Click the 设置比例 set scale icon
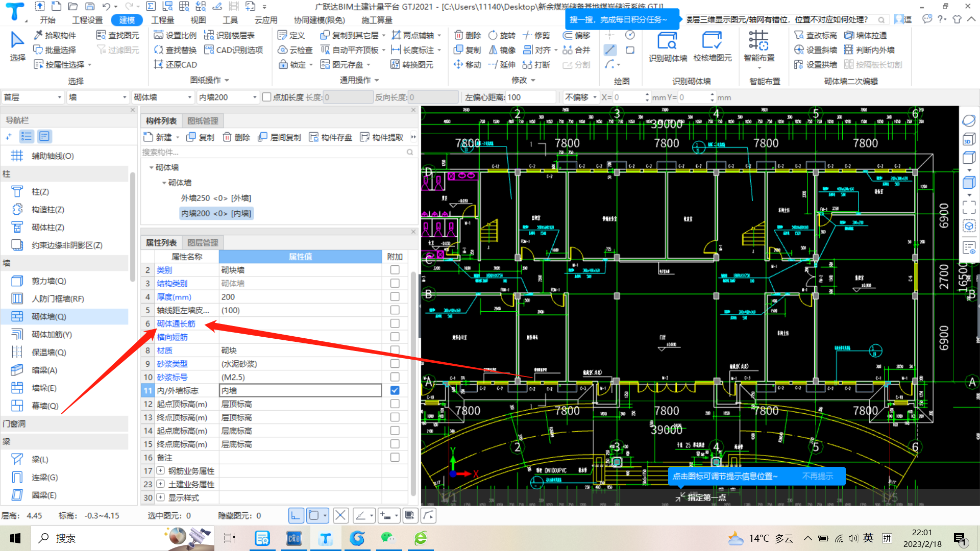 click(175, 35)
